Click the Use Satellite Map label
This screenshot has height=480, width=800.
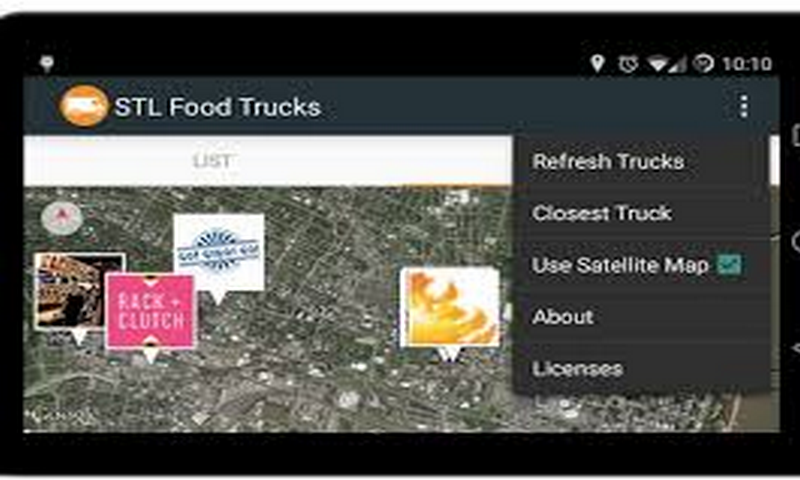pyautogui.click(x=620, y=265)
